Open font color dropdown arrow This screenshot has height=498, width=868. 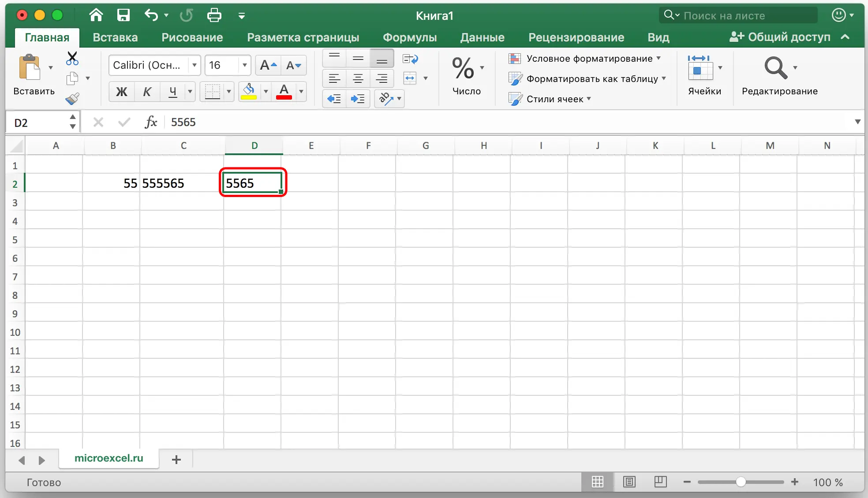(301, 92)
